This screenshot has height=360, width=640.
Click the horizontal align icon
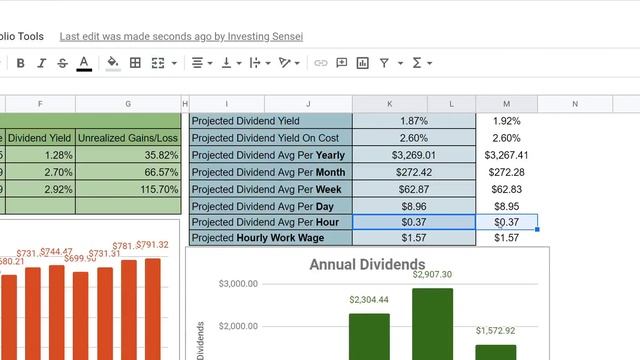[197, 63]
